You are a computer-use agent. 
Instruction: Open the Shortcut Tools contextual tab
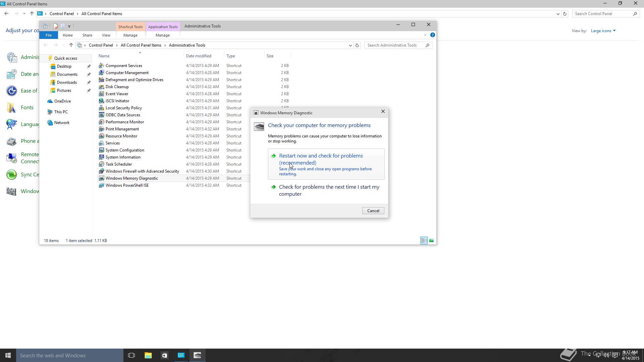pos(130,27)
